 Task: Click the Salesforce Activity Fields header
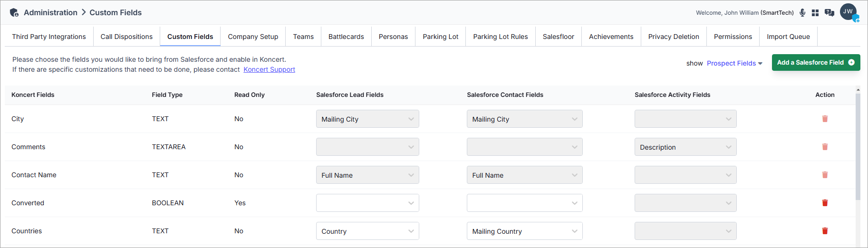[x=672, y=95]
